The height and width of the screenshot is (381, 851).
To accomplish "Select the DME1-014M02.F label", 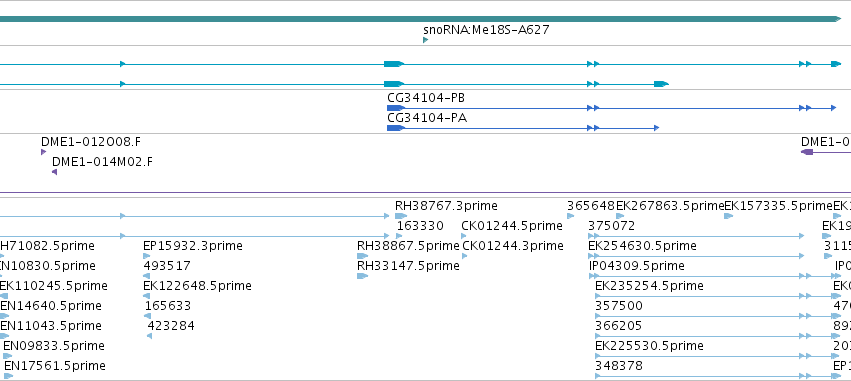I will pyautogui.click(x=102, y=162).
